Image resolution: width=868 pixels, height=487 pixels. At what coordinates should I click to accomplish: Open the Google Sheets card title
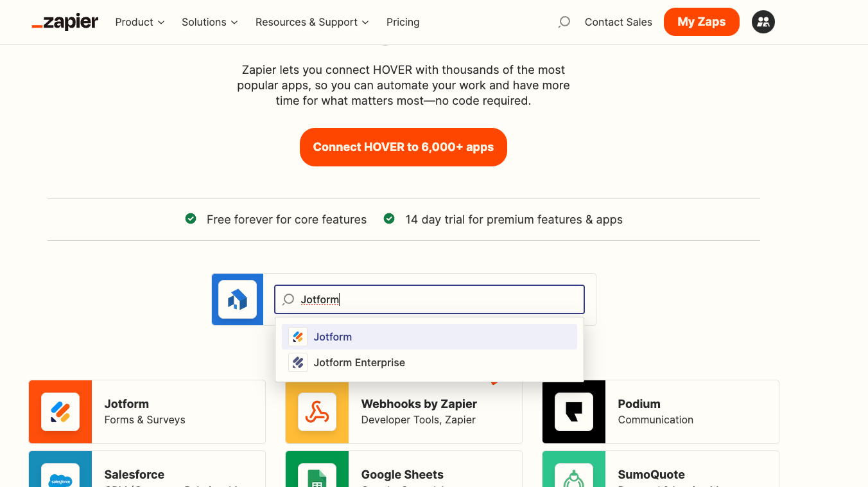pos(403,475)
